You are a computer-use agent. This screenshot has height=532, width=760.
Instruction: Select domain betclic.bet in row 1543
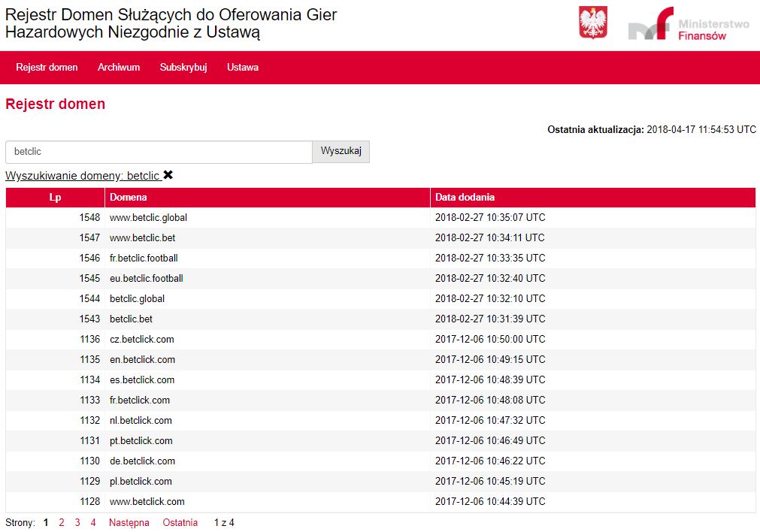coord(132,319)
